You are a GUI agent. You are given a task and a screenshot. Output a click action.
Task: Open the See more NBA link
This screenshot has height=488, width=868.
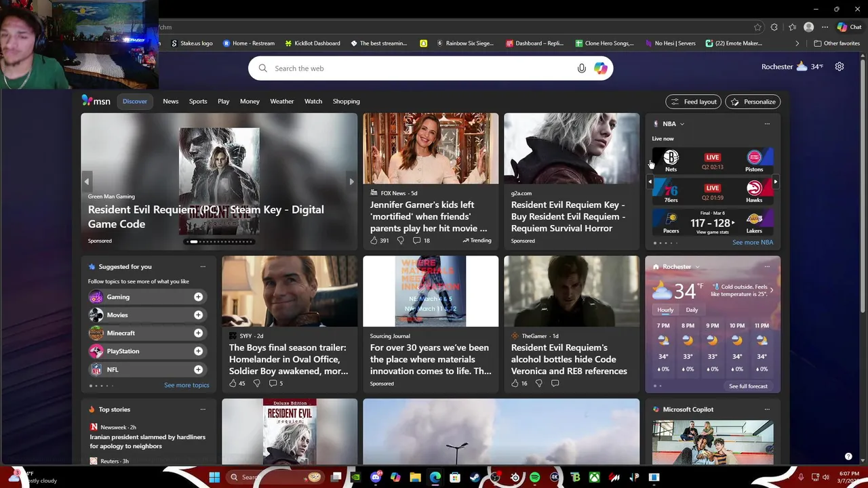[x=753, y=242]
